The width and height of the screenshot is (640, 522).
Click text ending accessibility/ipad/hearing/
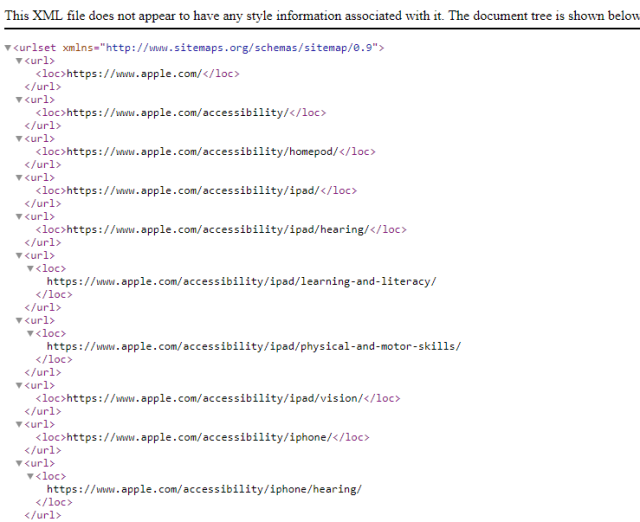click(x=218, y=230)
